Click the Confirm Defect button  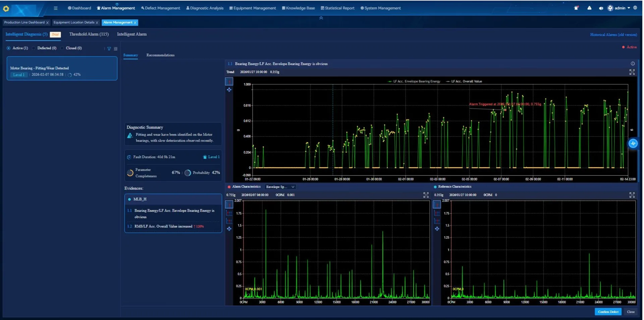tap(608, 312)
